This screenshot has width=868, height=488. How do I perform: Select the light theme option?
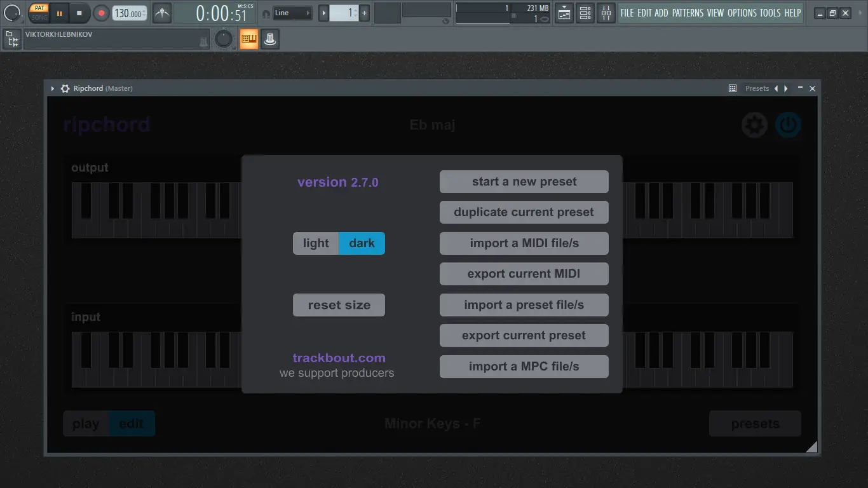coord(316,243)
